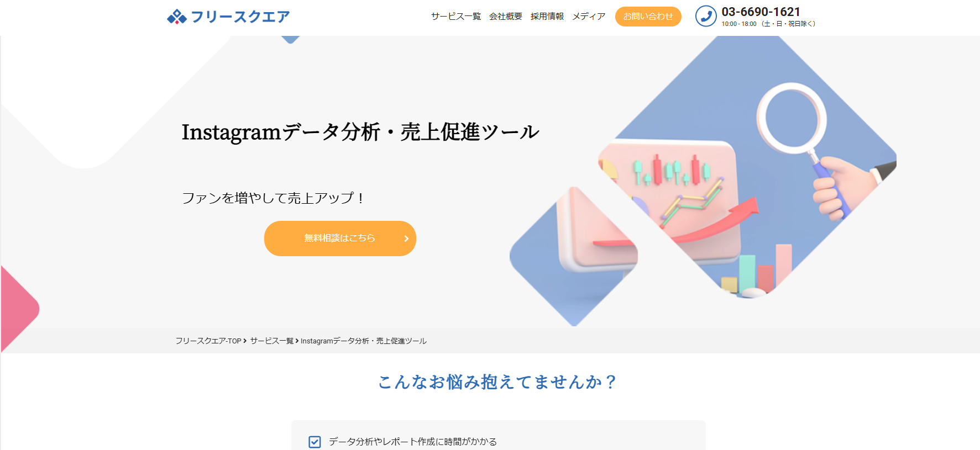
Task: Open 会社概要 in the top navigation
Action: (506, 17)
